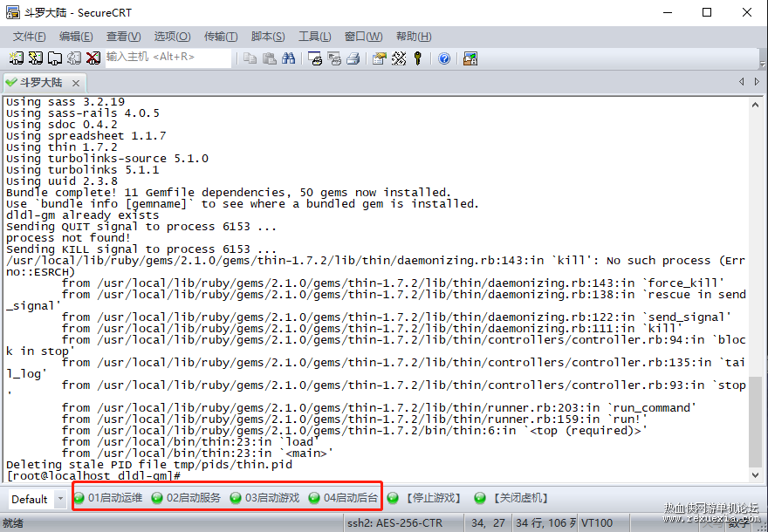Click the 'Using uuid 2.3.8' line

62,181
